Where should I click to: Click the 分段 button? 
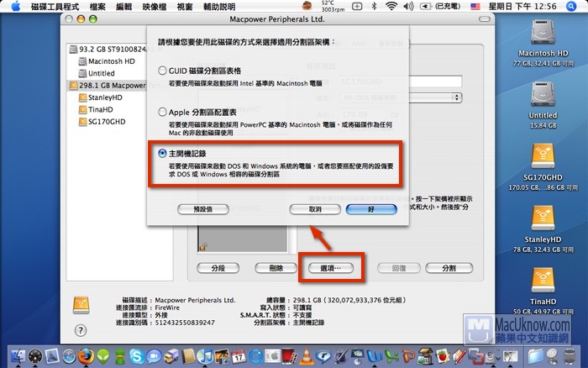[x=218, y=268]
